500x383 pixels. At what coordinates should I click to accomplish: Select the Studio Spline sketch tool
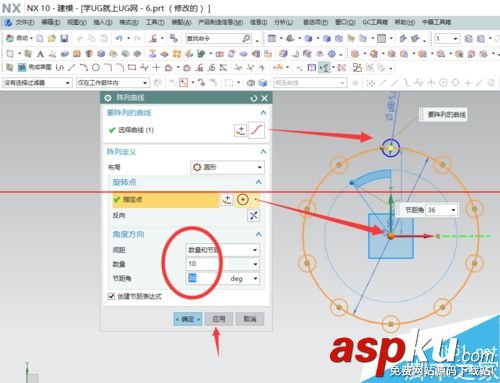coord(144,68)
